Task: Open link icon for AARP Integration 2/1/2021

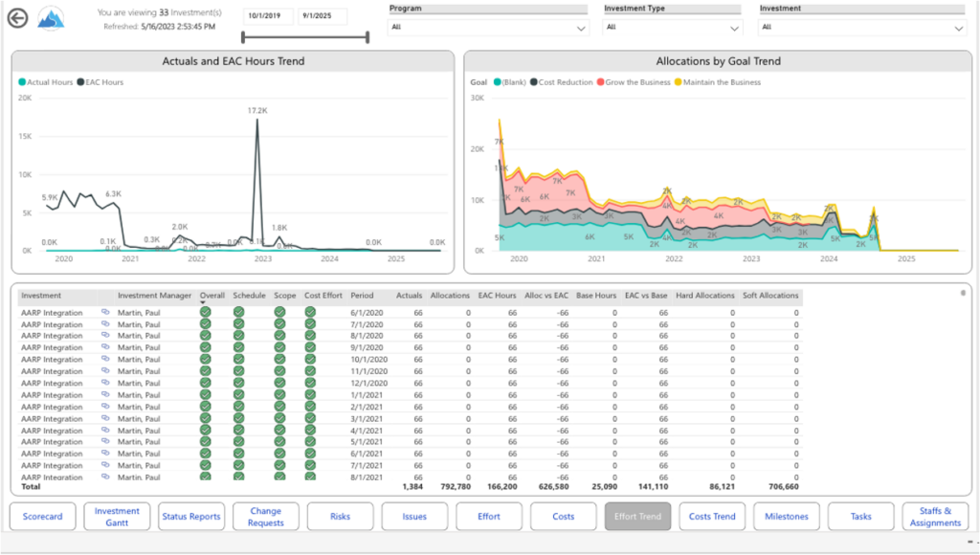Action: click(x=105, y=407)
